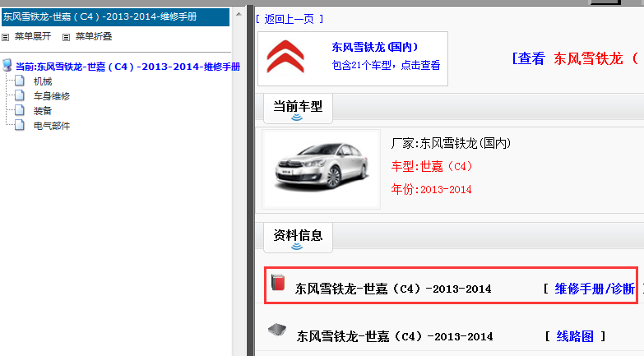Click the red text 车型:世嘉（C4）
Image resolution: width=644 pixels, height=356 pixels.
tap(432, 166)
